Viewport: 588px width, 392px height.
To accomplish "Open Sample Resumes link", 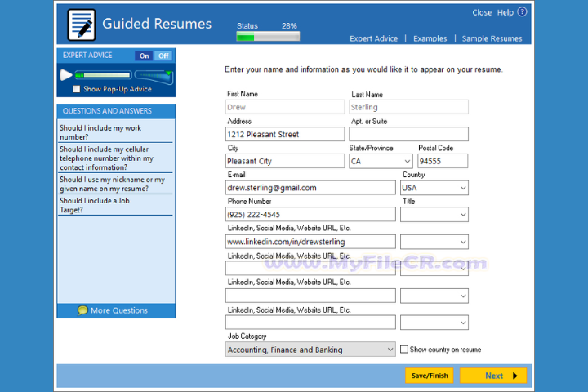I will [x=492, y=38].
